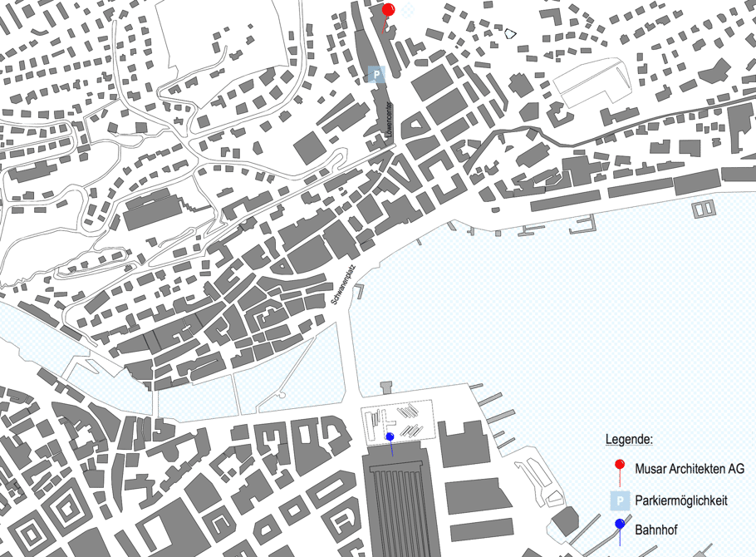Click the parking P icon in legend
The width and height of the screenshot is (756, 557).
pyautogui.click(x=620, y=501)
